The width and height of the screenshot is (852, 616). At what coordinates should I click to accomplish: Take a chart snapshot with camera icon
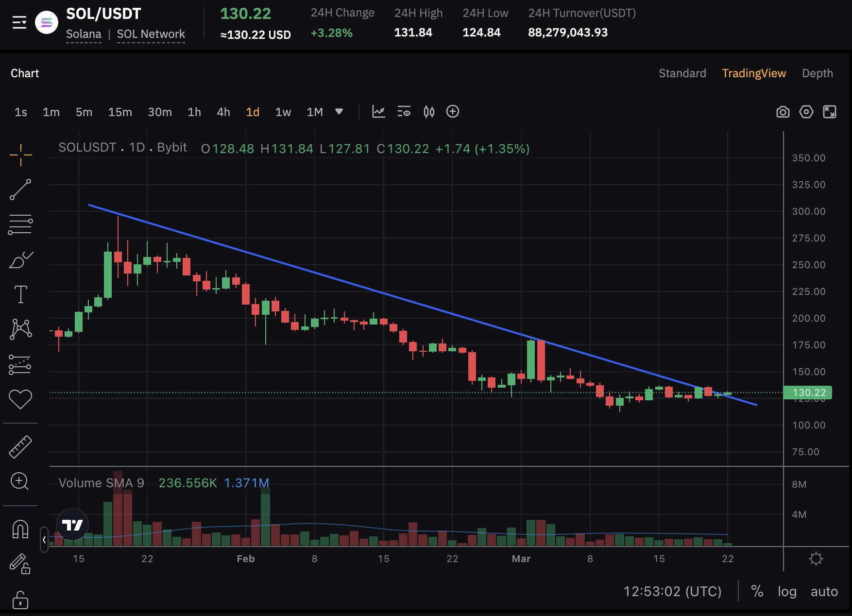click(x=783, y=112)
